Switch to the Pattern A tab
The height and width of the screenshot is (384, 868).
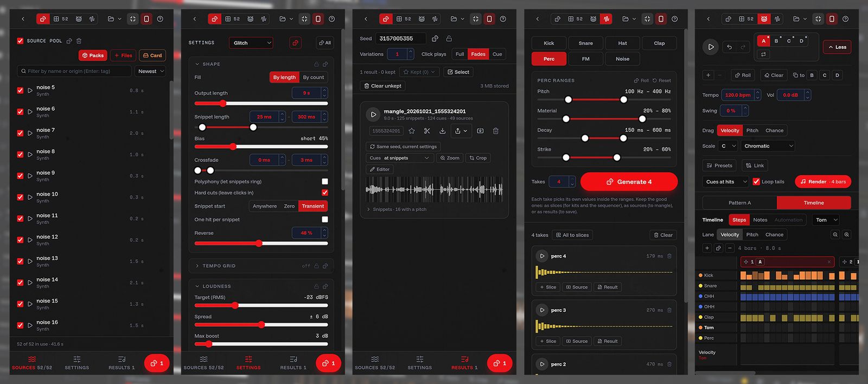pos(740,203)
